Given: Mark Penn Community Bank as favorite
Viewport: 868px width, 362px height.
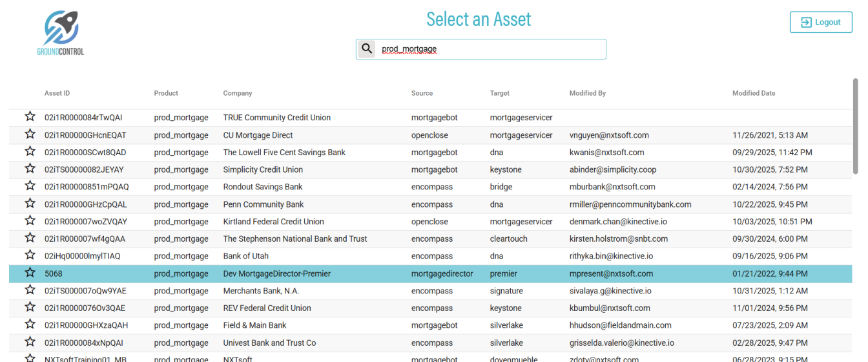Looking at the screenshot, I should tap(30, 204).
